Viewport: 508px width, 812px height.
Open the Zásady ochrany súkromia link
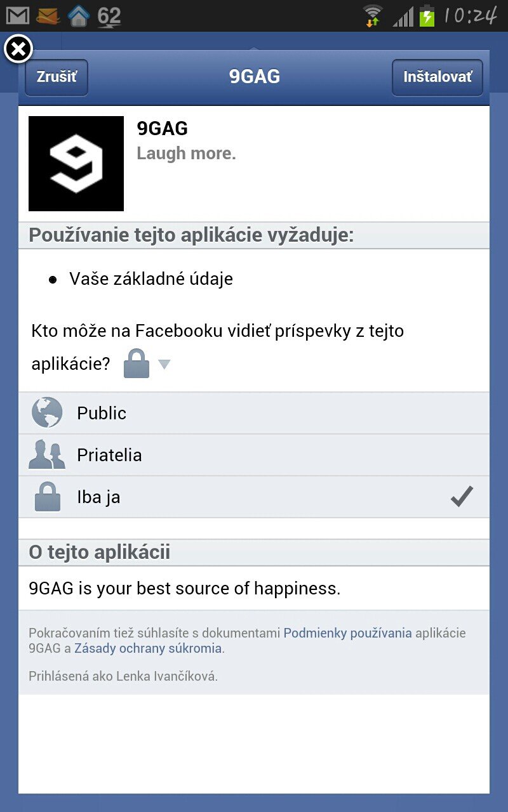(148, 648)
